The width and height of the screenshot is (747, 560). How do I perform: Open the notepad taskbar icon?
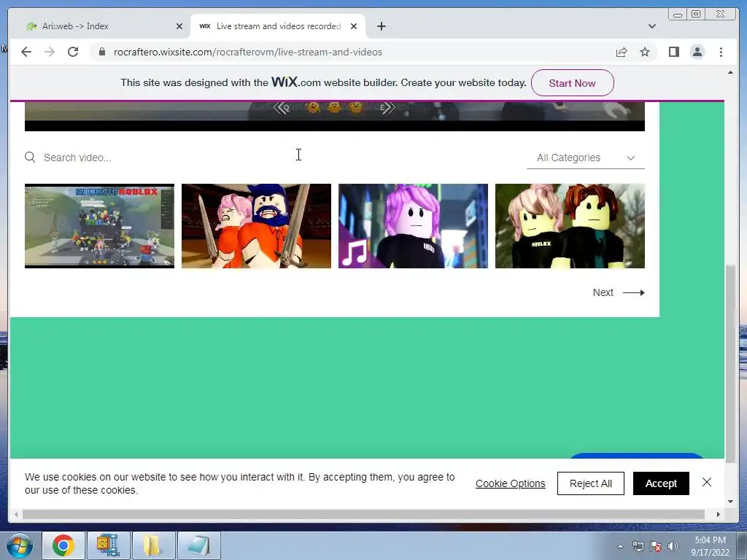[x=198, y=545]
